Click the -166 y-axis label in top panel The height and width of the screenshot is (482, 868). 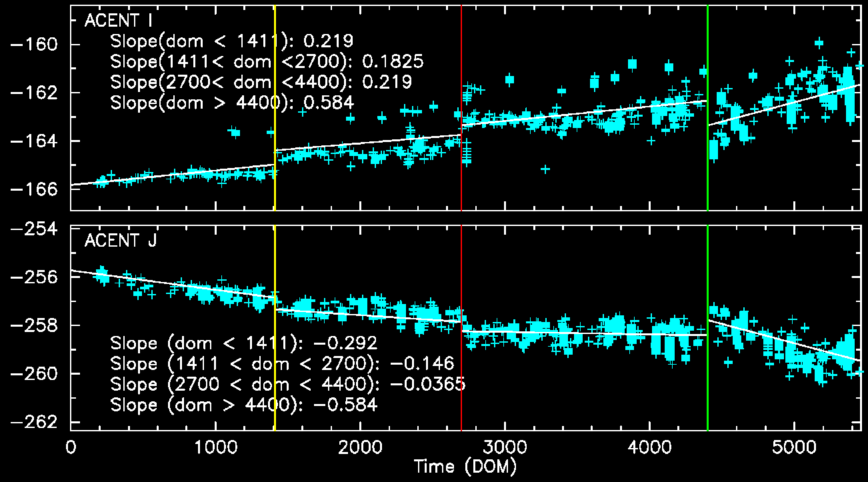click(x=41, y=189)
